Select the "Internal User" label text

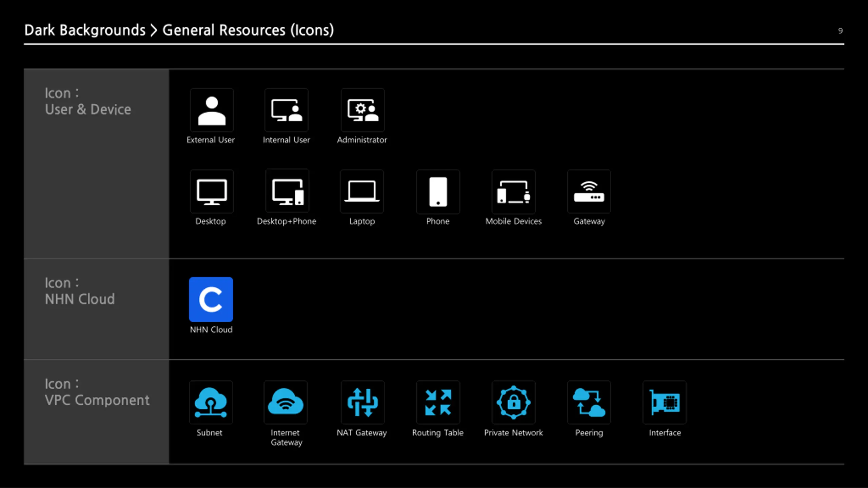point(286,140)
